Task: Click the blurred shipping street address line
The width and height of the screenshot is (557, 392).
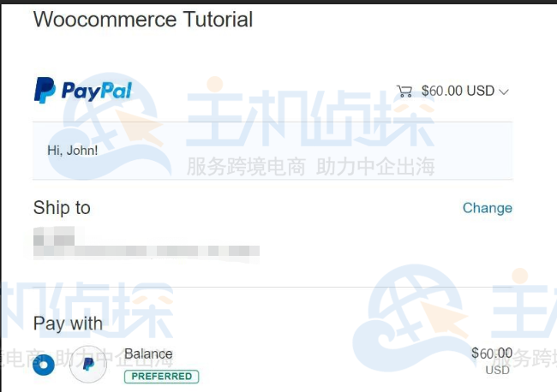Action: pyautogui.click(x=147, y=251)
